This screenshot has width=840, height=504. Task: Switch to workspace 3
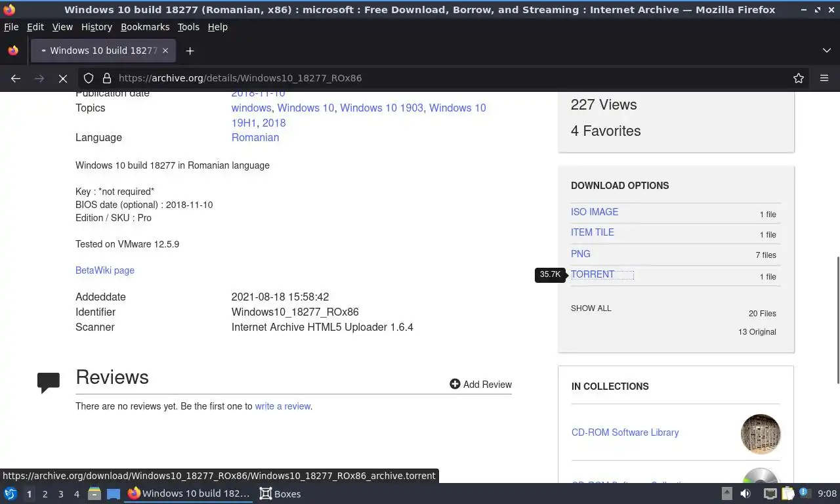(x=60, y=494)
